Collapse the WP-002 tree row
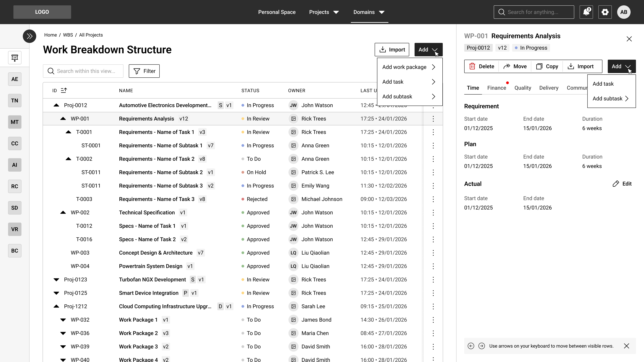The width and height of the screenshot is (644, 362). click(63, 213)
